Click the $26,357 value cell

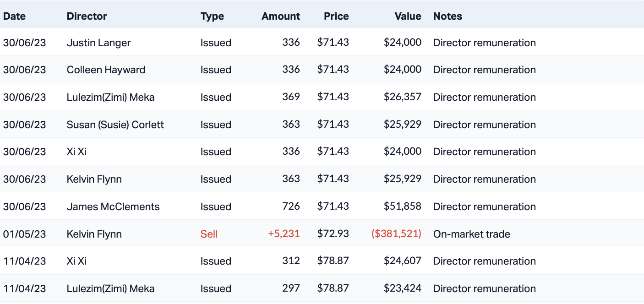click(x=402, y=97)
